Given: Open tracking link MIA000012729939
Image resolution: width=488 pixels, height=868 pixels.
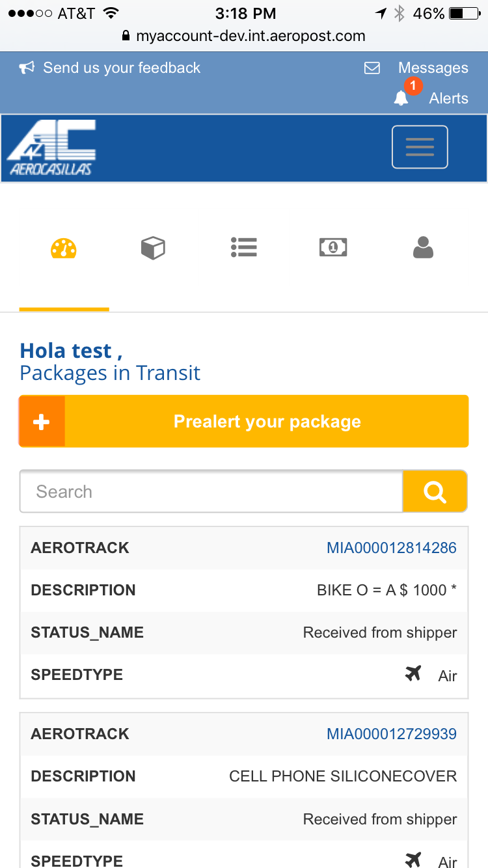Looking at the screenshot, I should [392, 734].
